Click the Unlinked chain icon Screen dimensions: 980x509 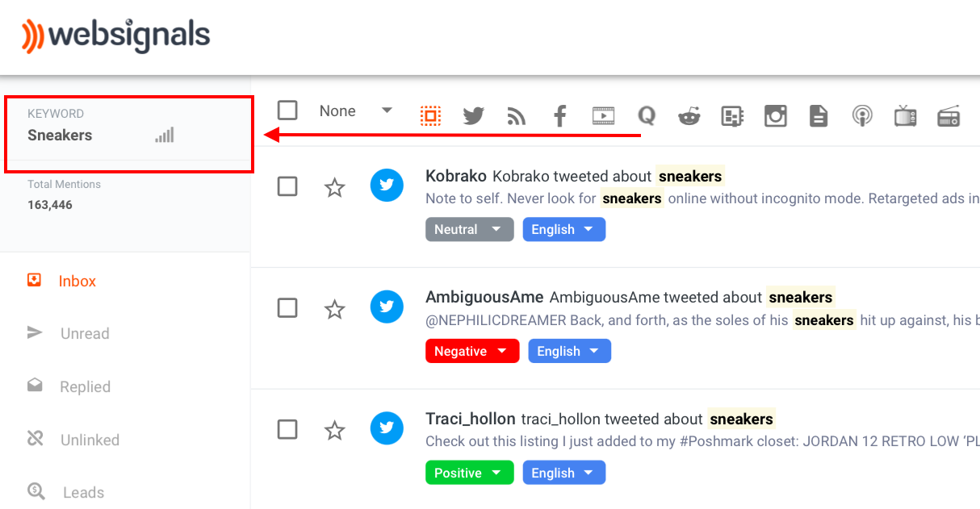(35, 439)
